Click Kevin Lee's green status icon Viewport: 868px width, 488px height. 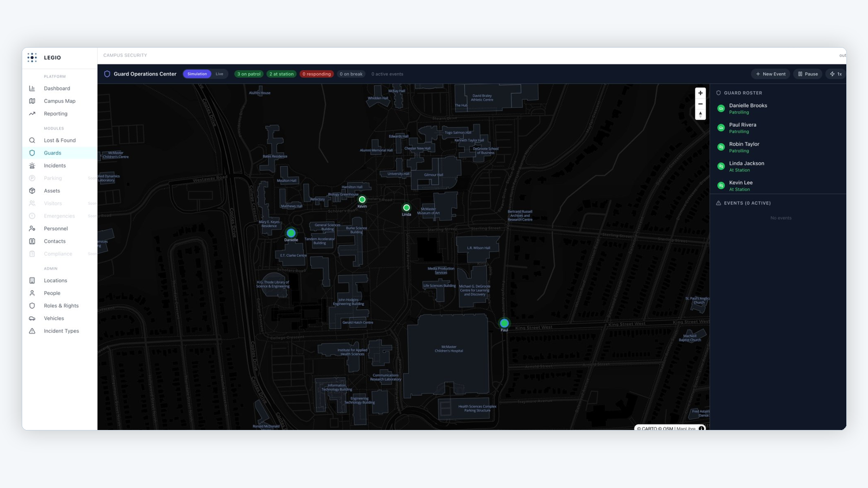tap(721, 185)
